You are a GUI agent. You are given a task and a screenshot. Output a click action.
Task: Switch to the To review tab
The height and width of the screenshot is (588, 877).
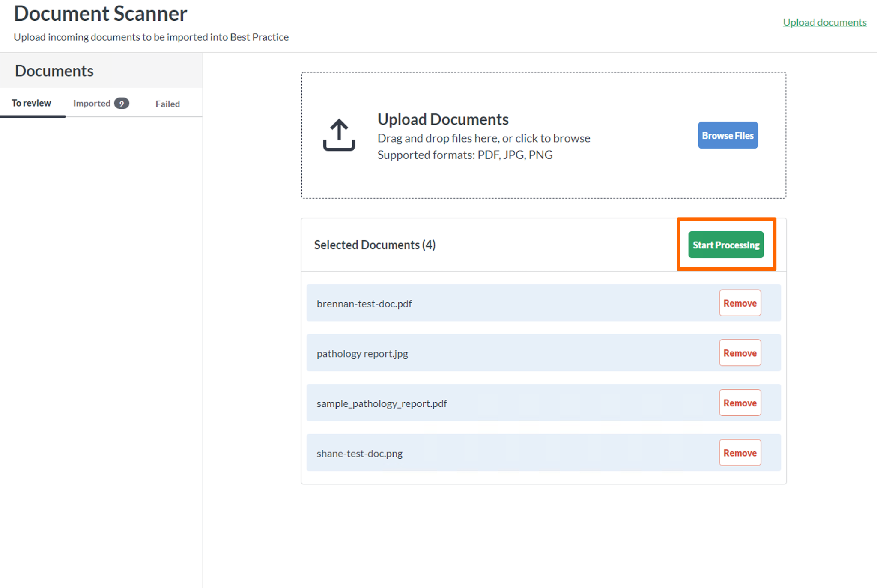[31, 103]
